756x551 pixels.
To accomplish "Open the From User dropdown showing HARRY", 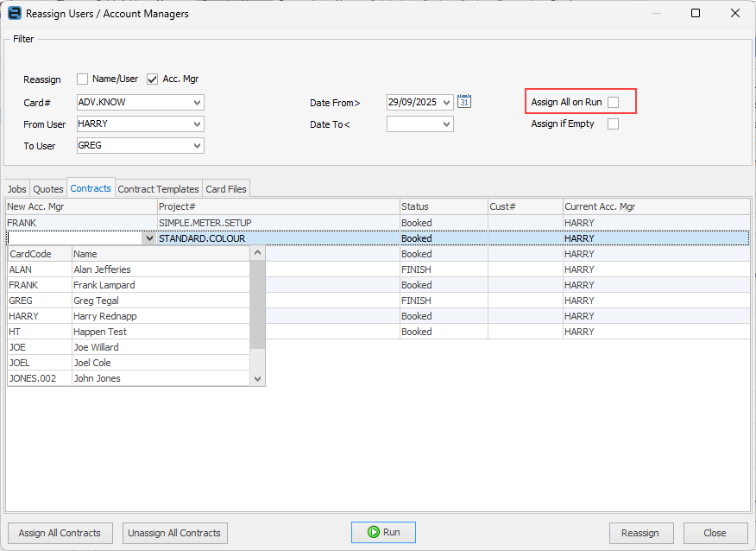I will [198, 124].
